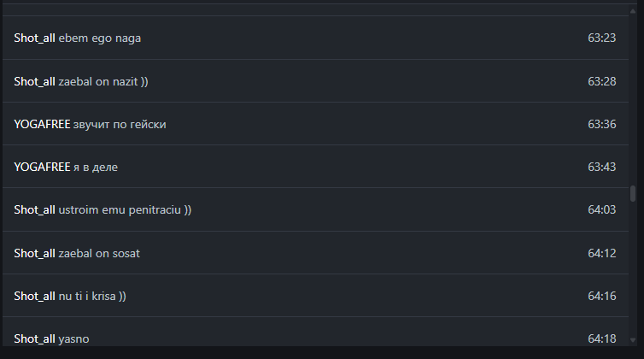Jump to the 63:23 timestamp
This screenshot has height=359, width=644.
601,38
